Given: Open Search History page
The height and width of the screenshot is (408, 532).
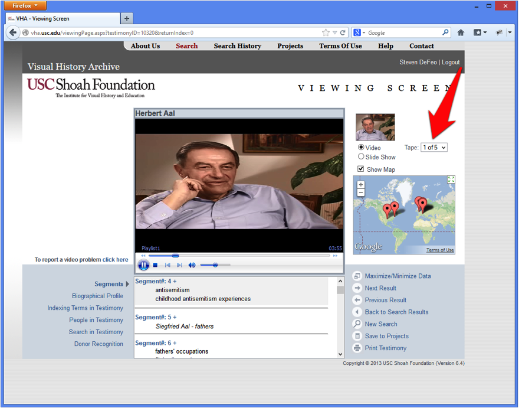Looking at the screenshot, I should click(x=238, y=46).
